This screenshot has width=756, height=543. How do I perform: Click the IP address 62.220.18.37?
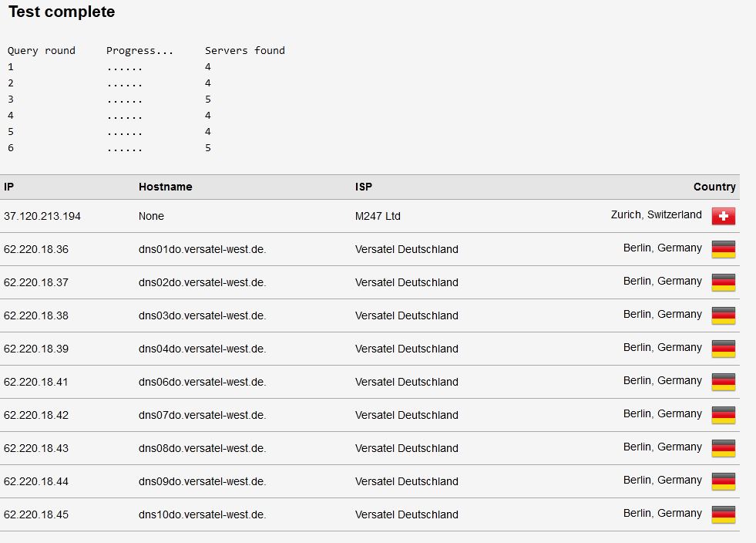(x=36, y=282)
